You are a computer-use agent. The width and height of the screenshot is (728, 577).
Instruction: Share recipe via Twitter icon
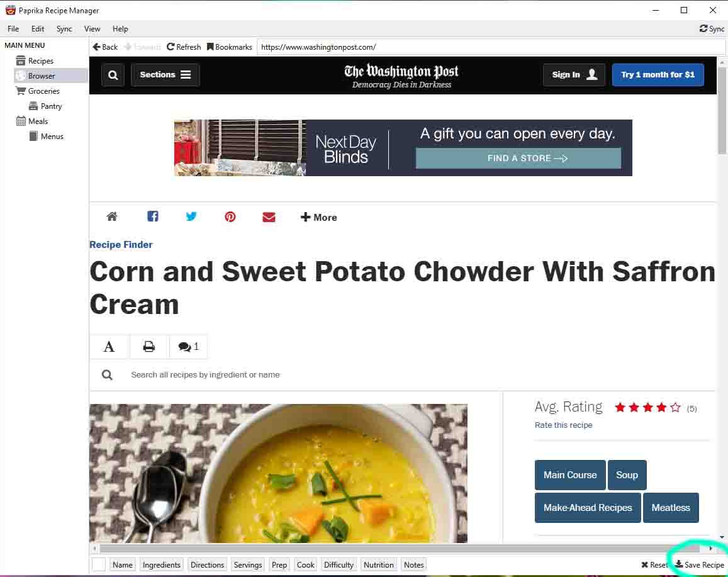point(191,216)
